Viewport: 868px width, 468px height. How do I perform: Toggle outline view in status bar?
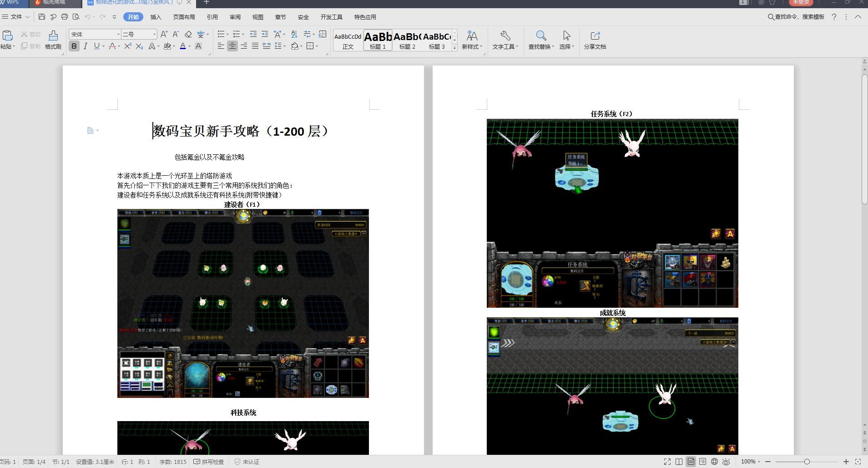pos(702,462)
